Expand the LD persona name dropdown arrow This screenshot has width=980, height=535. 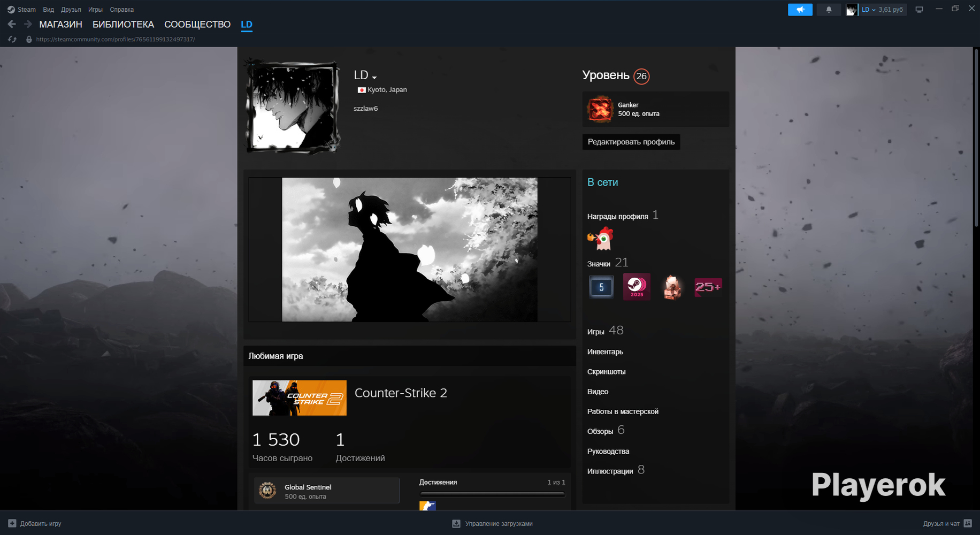tap(374, 78)
